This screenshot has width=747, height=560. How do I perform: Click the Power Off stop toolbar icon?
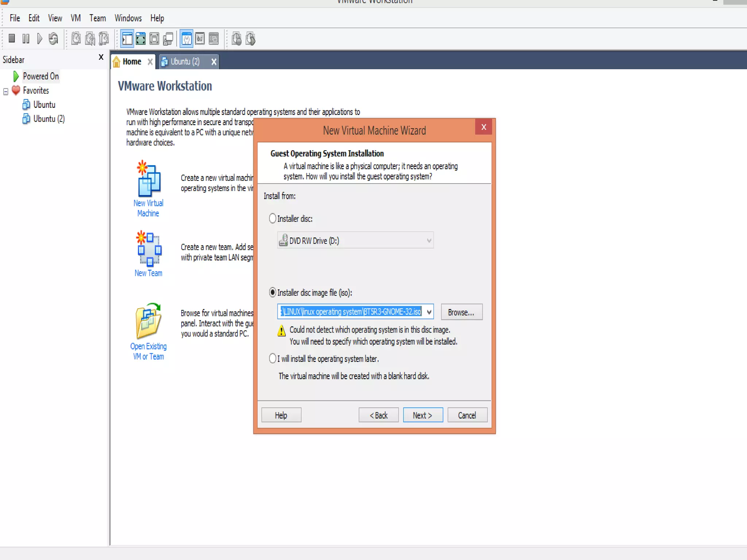12,38
